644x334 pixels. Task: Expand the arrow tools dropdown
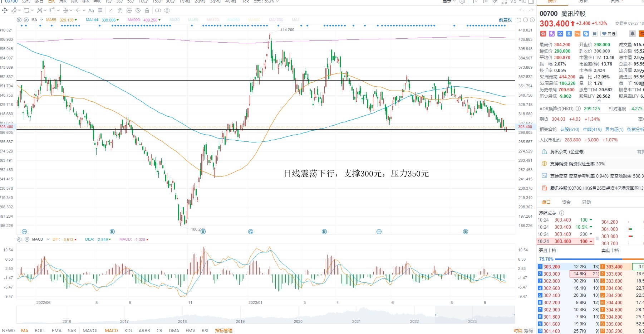point(84,10)
